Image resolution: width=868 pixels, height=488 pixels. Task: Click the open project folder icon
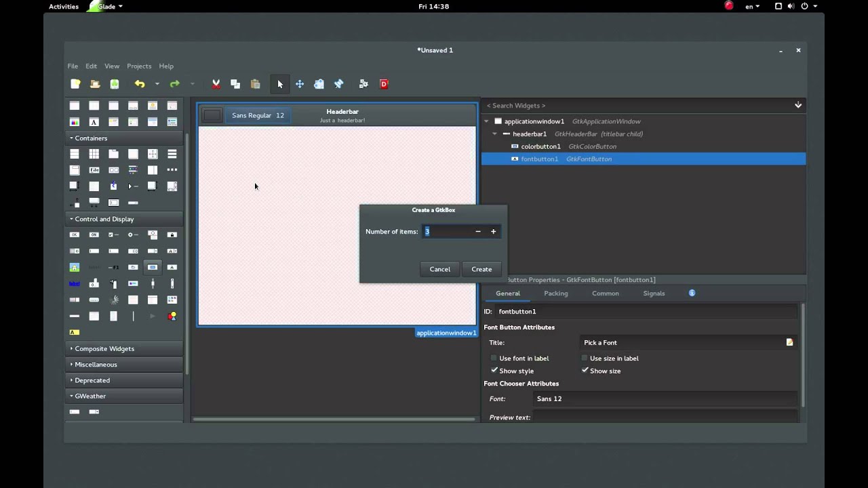pos(95,84)
